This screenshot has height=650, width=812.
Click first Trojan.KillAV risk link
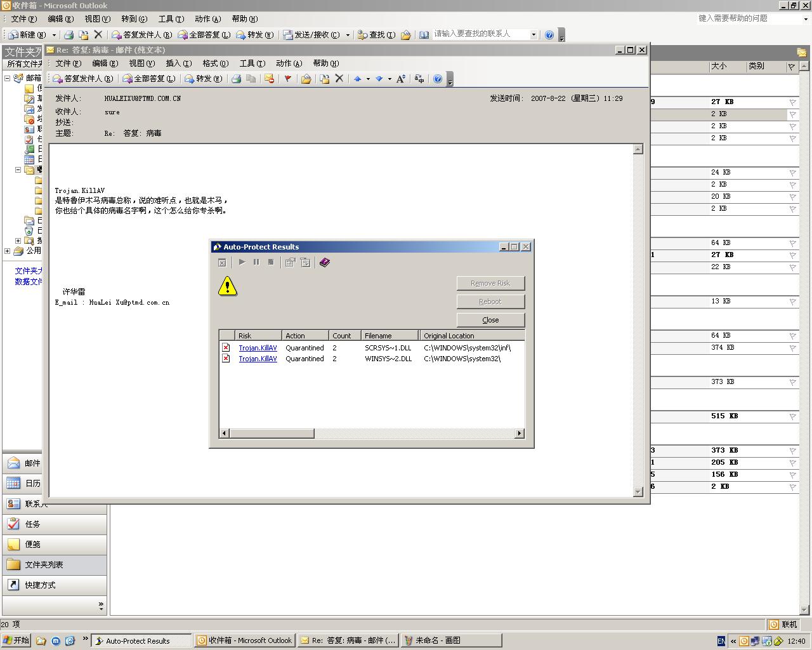pyautogui.click(x=258, y=348)
